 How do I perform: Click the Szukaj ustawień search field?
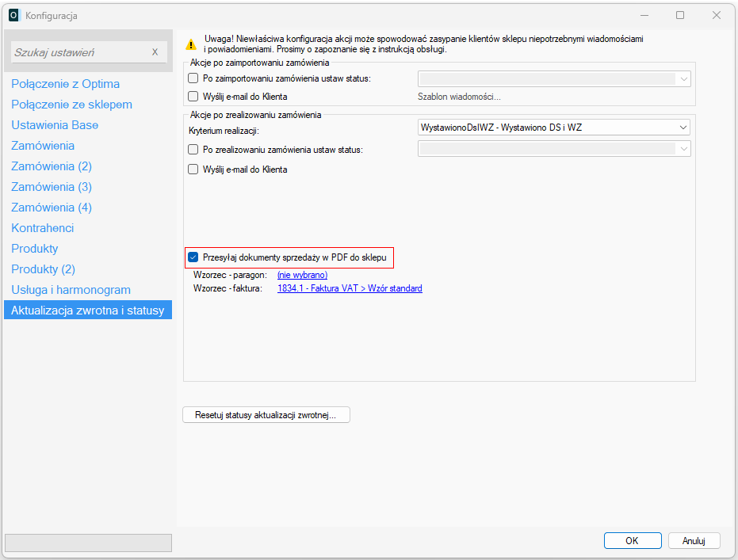pos(89,52)
